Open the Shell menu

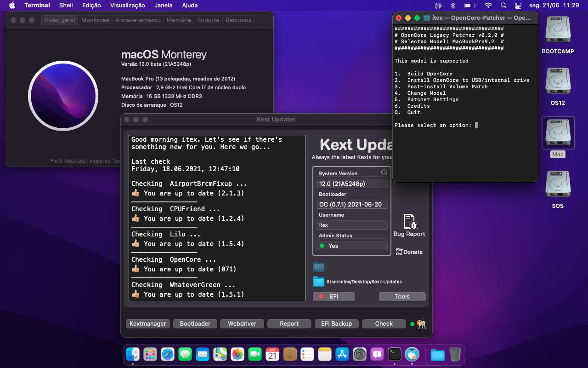coord(66,6)
